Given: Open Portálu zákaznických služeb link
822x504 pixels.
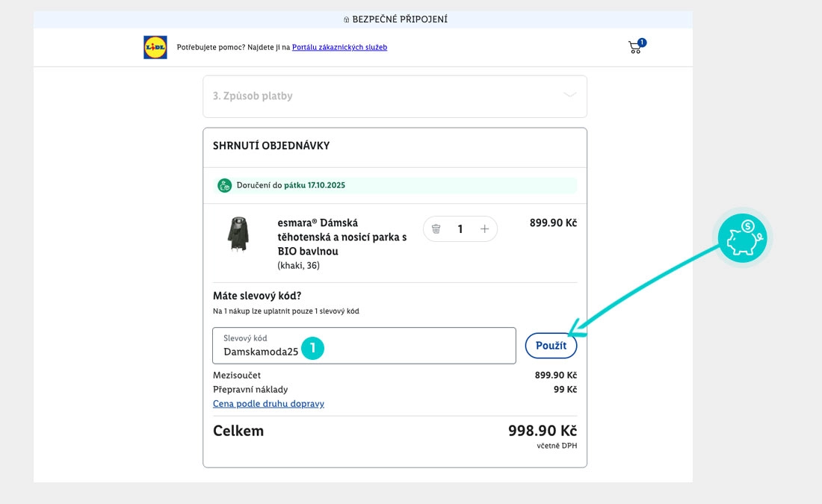Looking at the screenshot, I should coord(339,48).
